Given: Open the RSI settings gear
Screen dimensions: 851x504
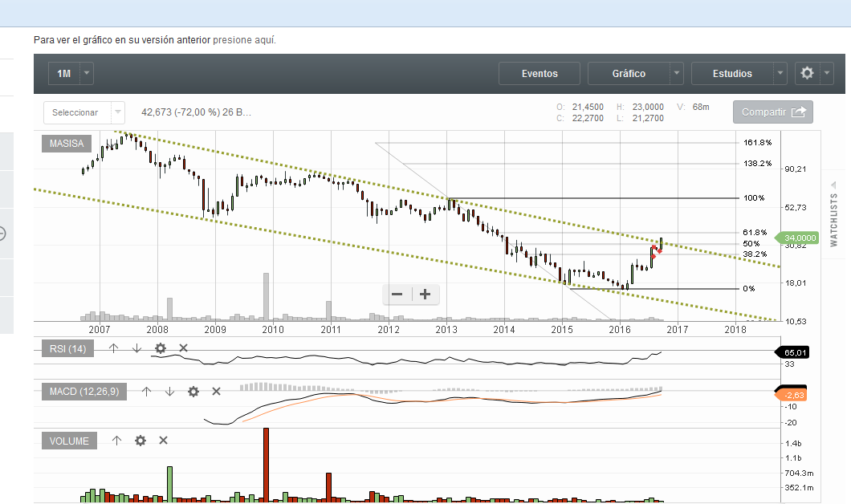Looking at the screenshot, I should pos(161,348).
